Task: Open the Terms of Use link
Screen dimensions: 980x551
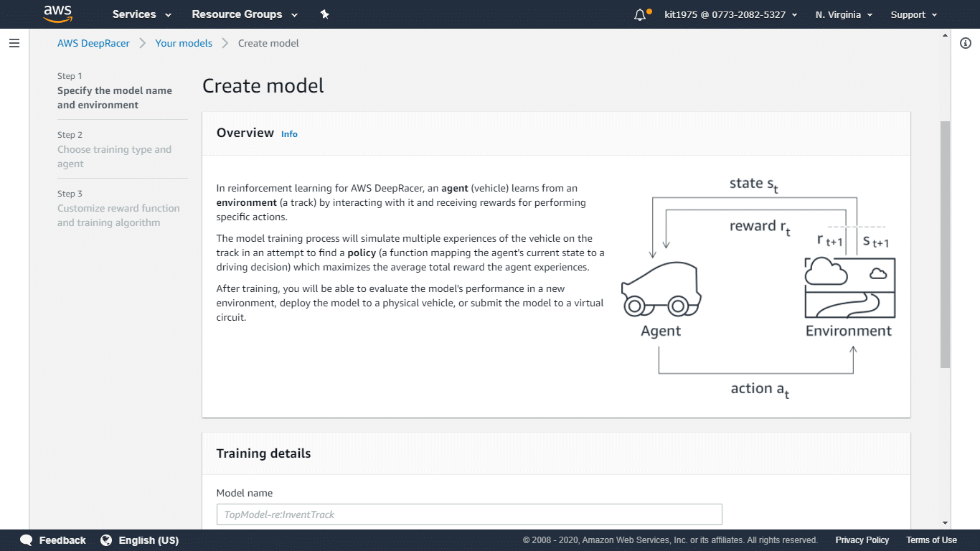Action: [931, 540]
